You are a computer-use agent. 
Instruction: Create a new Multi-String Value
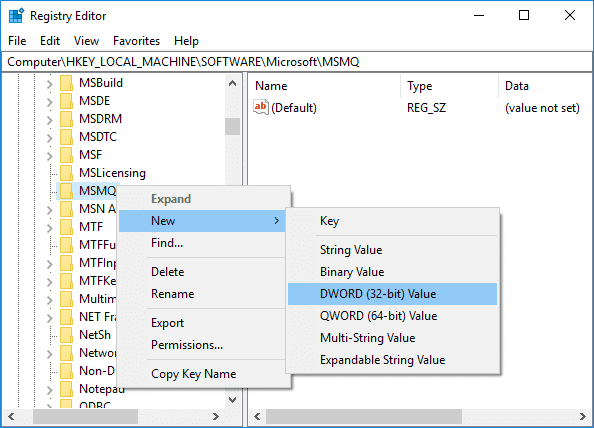click(x=392, y=338)
